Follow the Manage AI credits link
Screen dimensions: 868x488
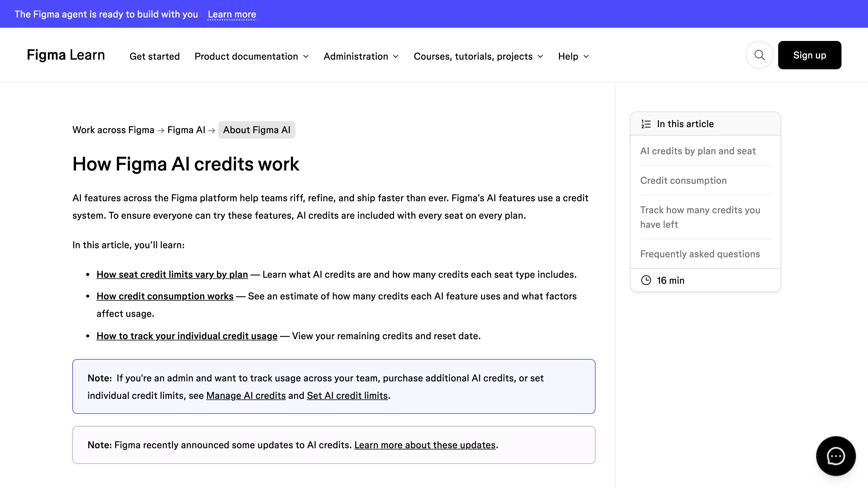tap(246, 396)
